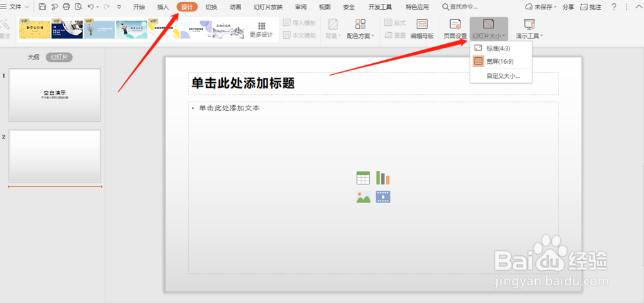The height and width of the screenshot is (303, 644).
Task: Apply the yellow shapes VIP design template
Action: click(164, 29)
